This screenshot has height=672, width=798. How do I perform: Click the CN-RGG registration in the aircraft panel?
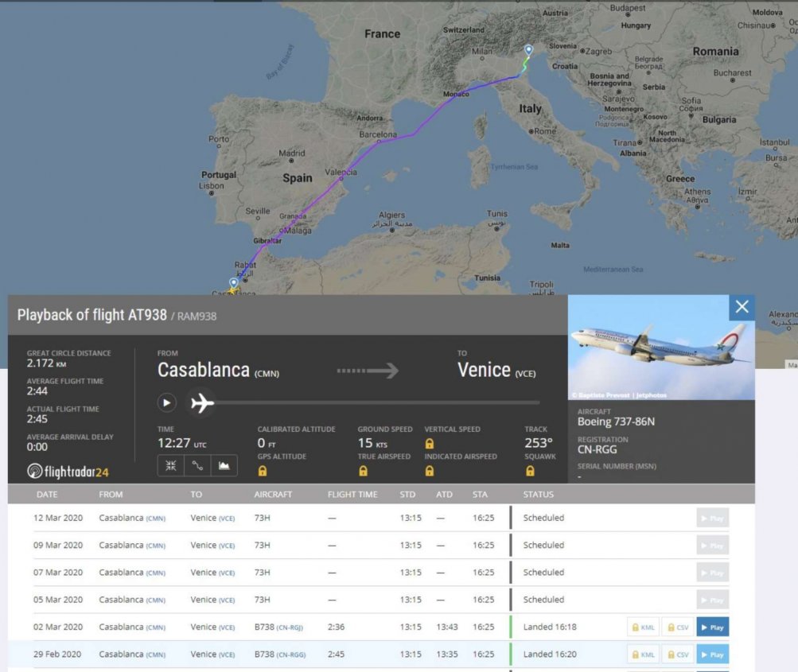pos(597,449)
